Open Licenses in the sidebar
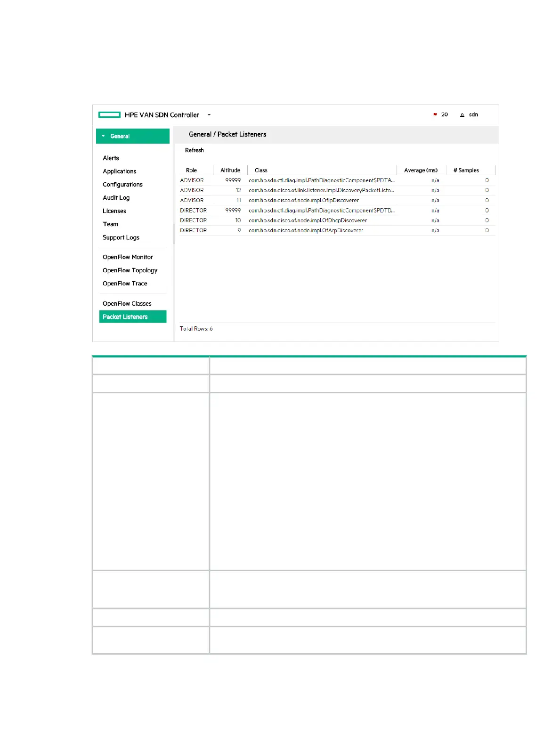 point(114,211)
